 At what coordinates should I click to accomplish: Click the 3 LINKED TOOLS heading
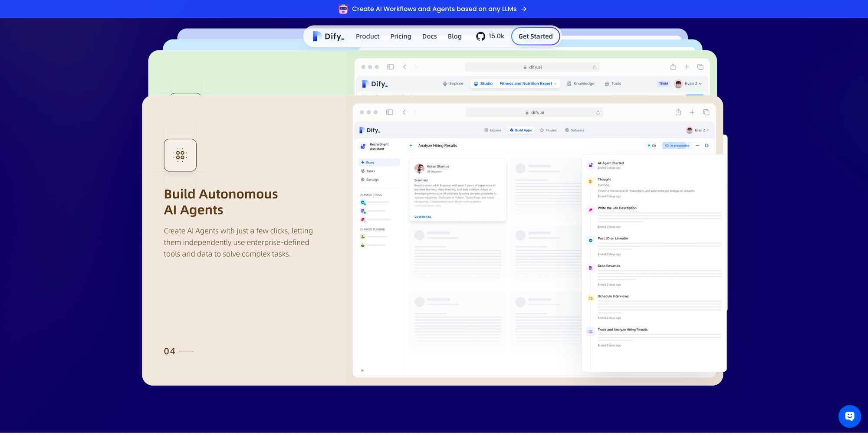click(x=371, y=196)
